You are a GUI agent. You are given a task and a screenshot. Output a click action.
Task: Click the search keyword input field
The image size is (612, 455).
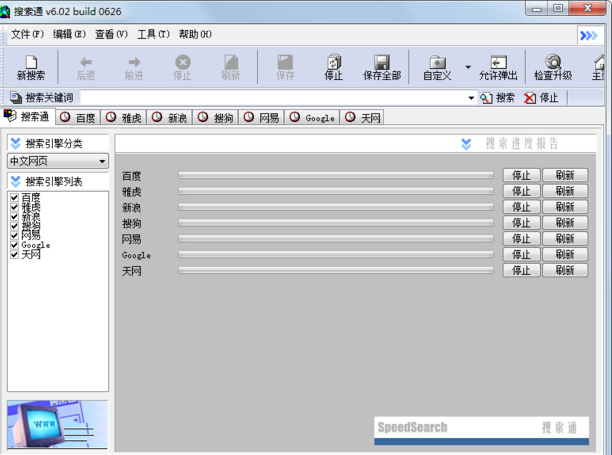click(273, 98)
